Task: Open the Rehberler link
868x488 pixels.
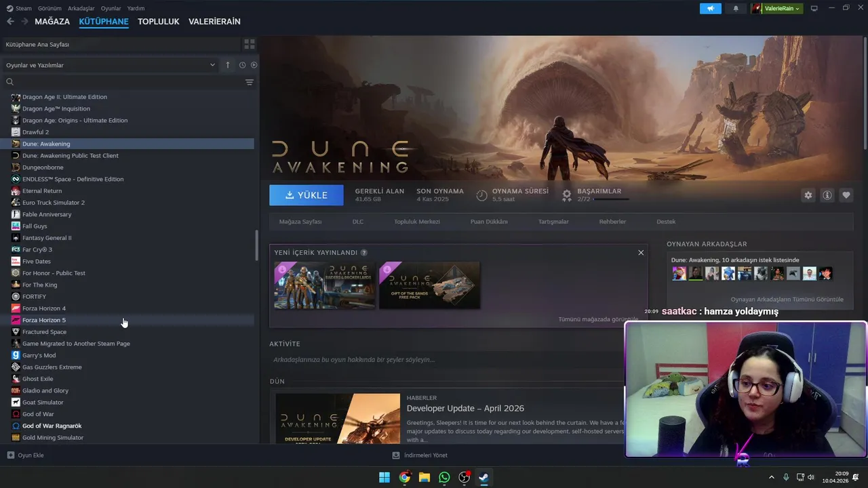Action: coord(612,222)
